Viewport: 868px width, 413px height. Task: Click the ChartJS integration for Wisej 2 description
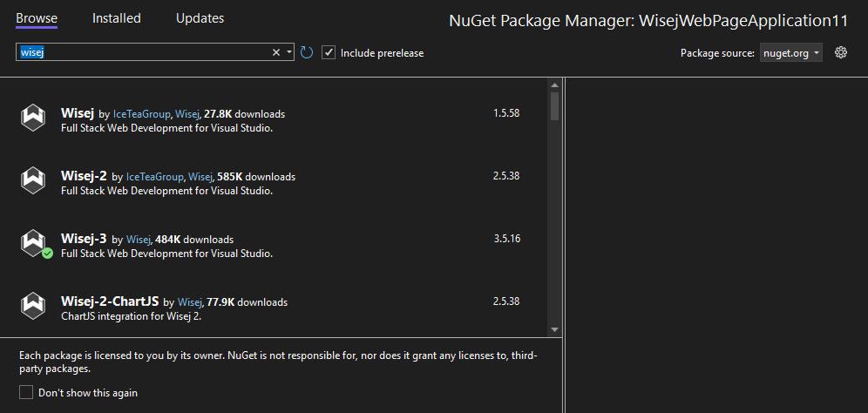tap(131, 317)
